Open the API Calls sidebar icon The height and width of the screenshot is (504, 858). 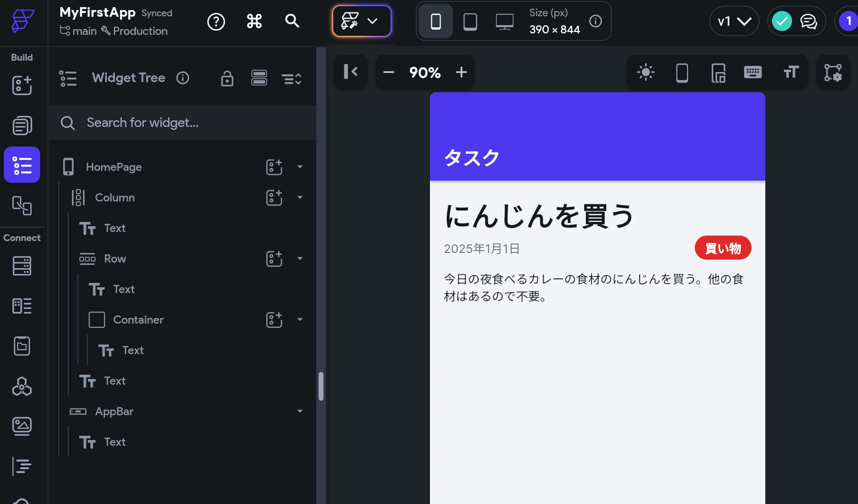(x=22, y=386)
